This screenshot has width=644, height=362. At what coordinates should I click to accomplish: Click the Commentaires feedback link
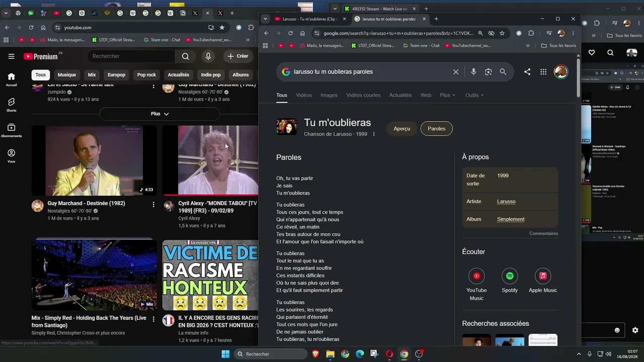coord(543,234)
